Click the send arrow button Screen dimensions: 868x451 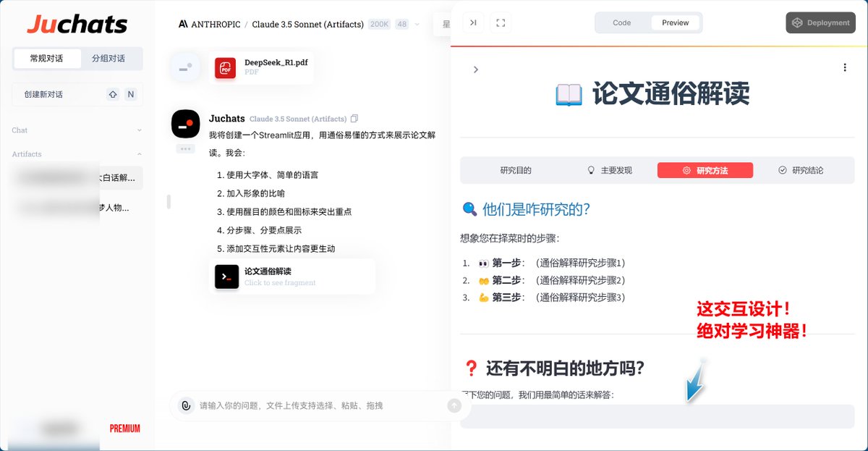pos(454,405)
